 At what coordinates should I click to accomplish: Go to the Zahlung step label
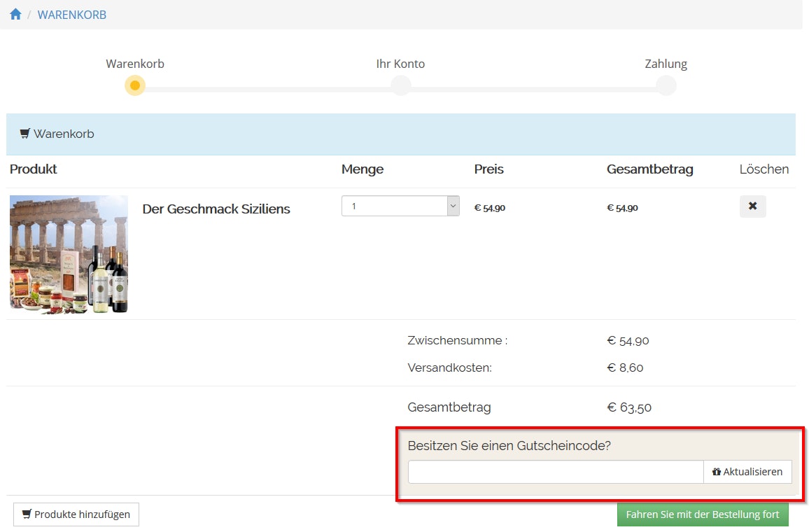[666, 64]
